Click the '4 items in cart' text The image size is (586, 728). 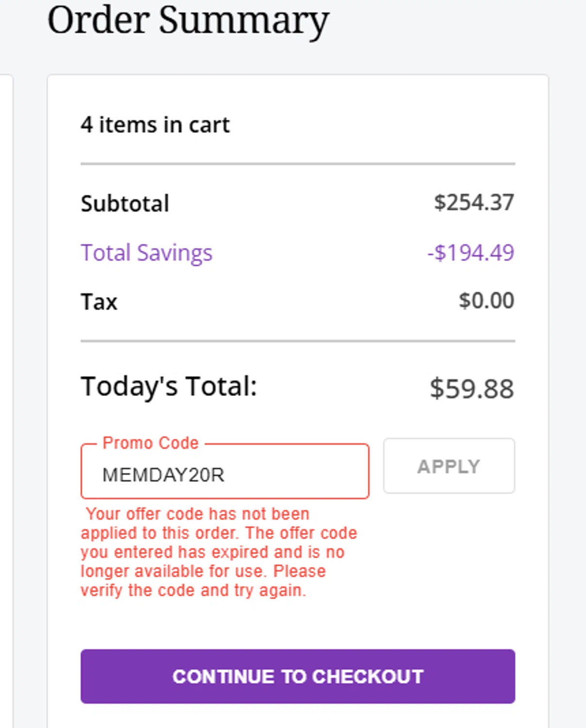click(x=155, y=125)
